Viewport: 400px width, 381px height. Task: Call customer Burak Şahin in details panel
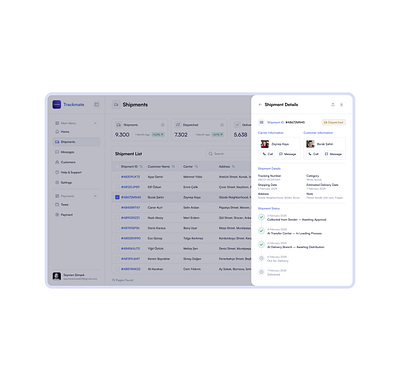[x=313, y=154]
